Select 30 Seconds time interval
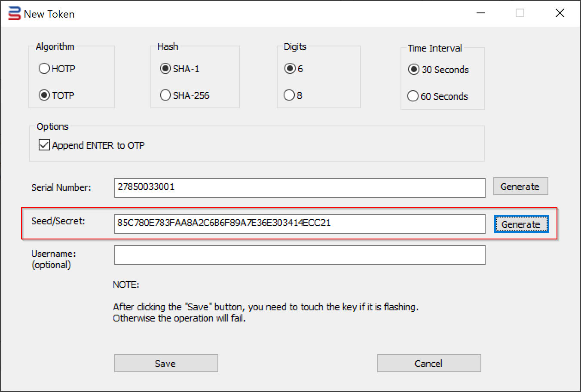The height and width of the screenshot is (392, 581). tap(414, 70)
